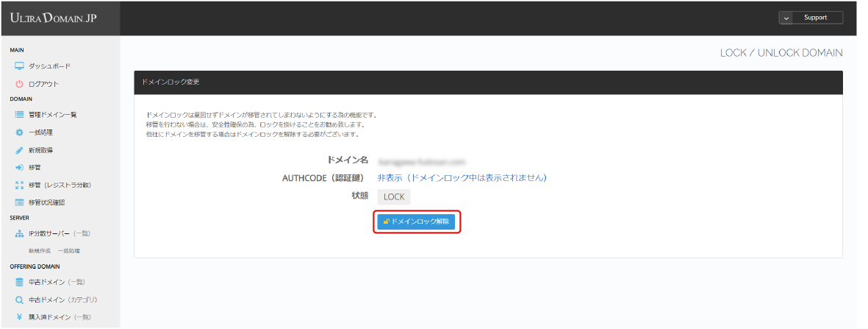Click the ダッシュボード monitor icon

click(x=20, y=66)
